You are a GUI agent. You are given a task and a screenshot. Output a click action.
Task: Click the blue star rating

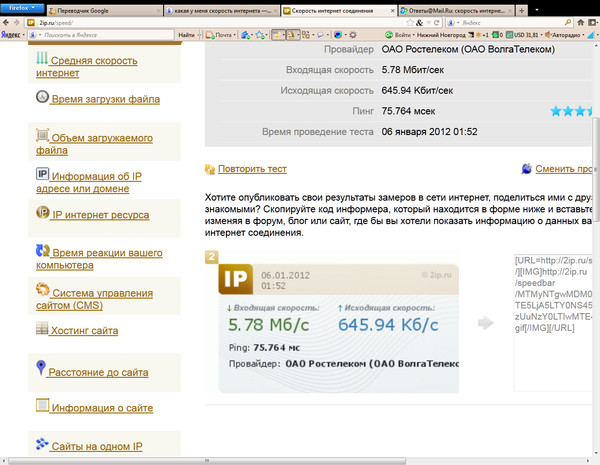571,111
